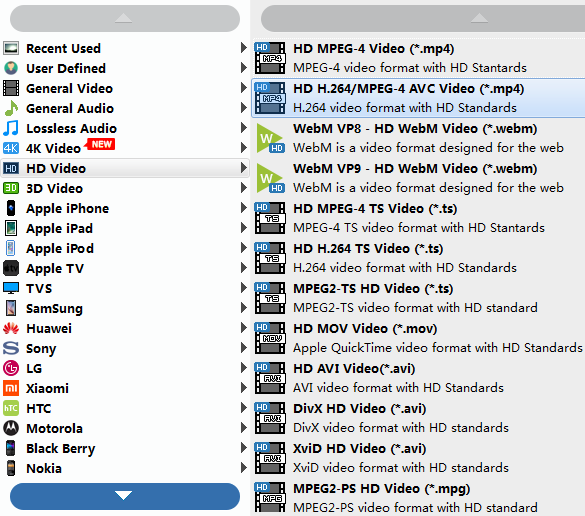Choose DivX HD Video (*.avi) format
The width and height of the screenshot is (585, 516).
[x=419, y=418]
